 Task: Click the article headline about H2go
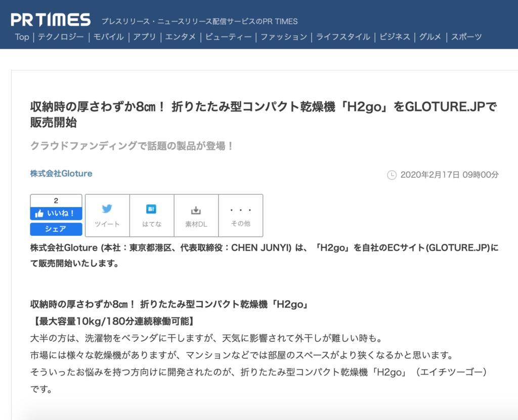pyautogui.click(x=263, y=114)
